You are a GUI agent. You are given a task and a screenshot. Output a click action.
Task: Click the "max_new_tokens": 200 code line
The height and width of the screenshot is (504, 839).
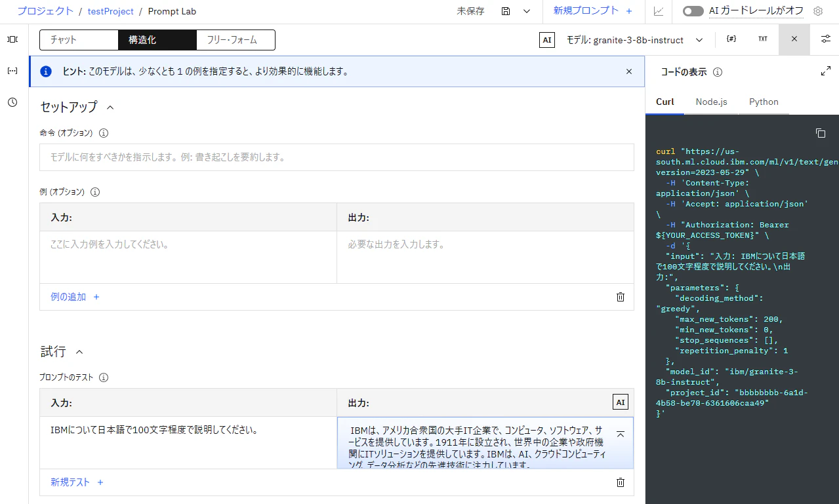click(x=729, y=319)
